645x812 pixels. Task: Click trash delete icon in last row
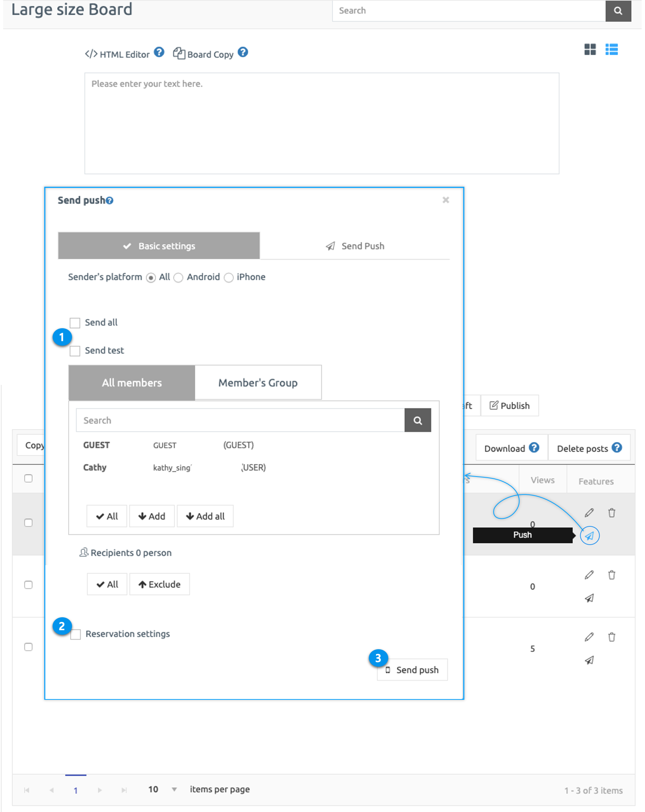tap(611, 637)
